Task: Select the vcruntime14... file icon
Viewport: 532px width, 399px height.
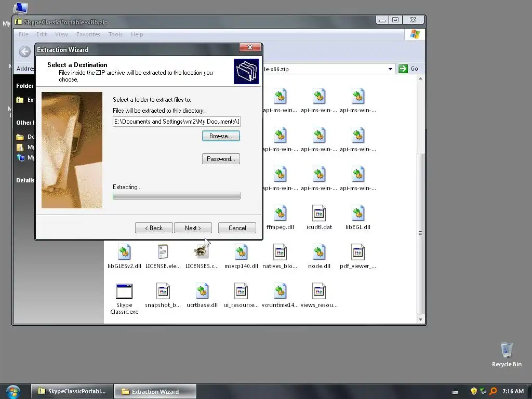Action: (x=280, y=291)
